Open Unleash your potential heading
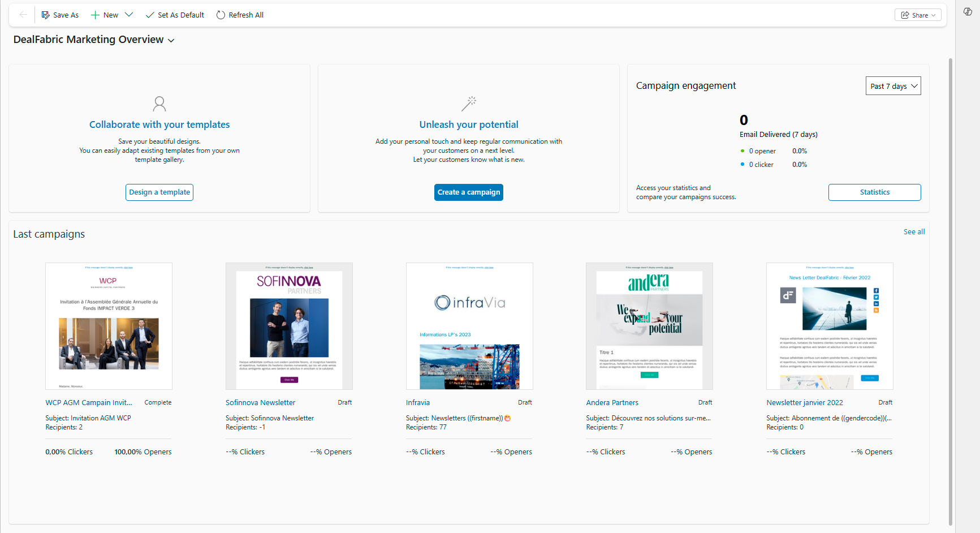 pyautogui.click(x=469, y=124)
